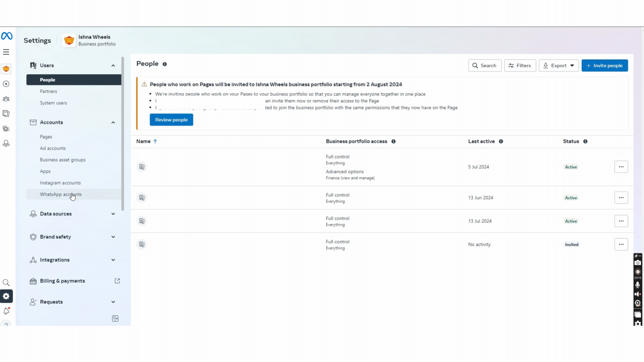Open the Filters panel
The width and height of the screenshot is (644, 362).
point(520,66)
